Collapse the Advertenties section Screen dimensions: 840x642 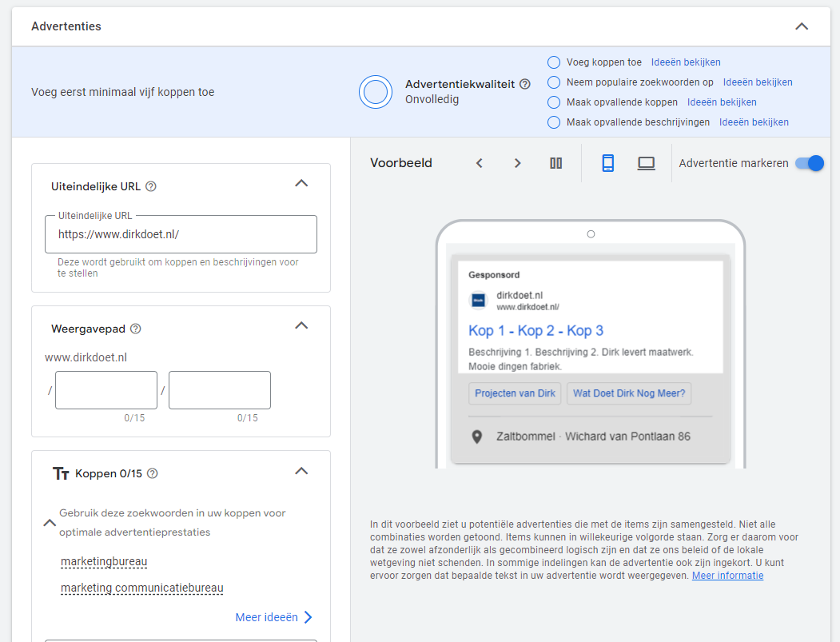point(802,26)
